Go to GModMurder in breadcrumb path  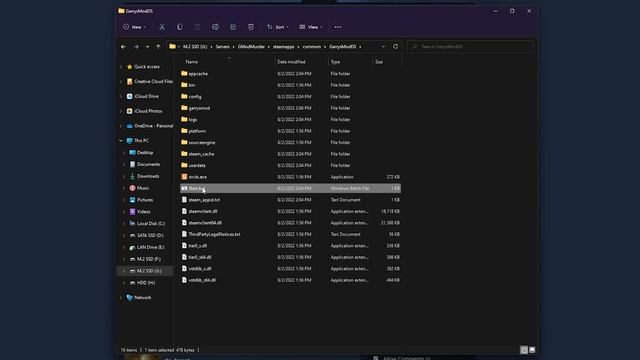click(251, 47)
